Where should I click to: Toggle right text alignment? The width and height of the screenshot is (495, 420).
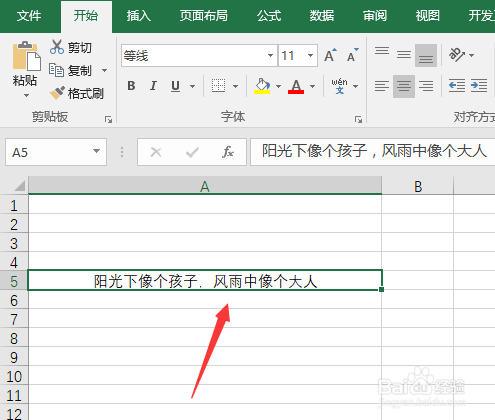coord(426,86)
